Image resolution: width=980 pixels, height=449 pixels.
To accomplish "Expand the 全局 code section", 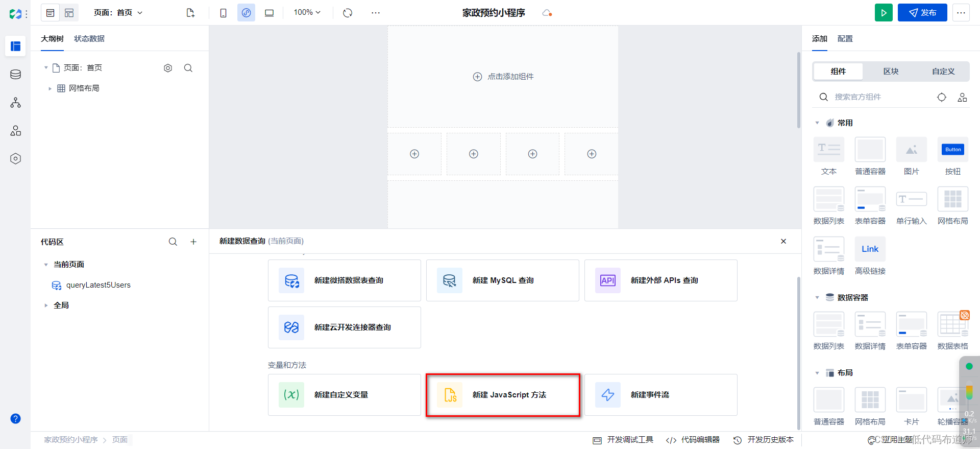I will click(46, 305).
